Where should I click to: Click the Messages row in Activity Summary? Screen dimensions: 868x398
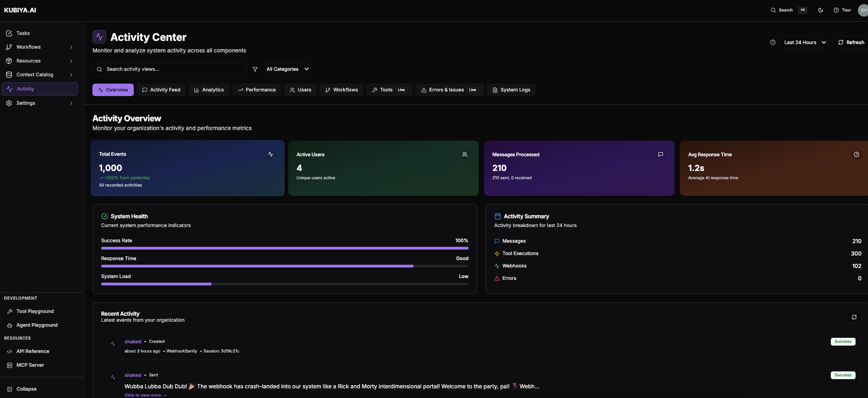pyautogui.click(x=678, y=241)
